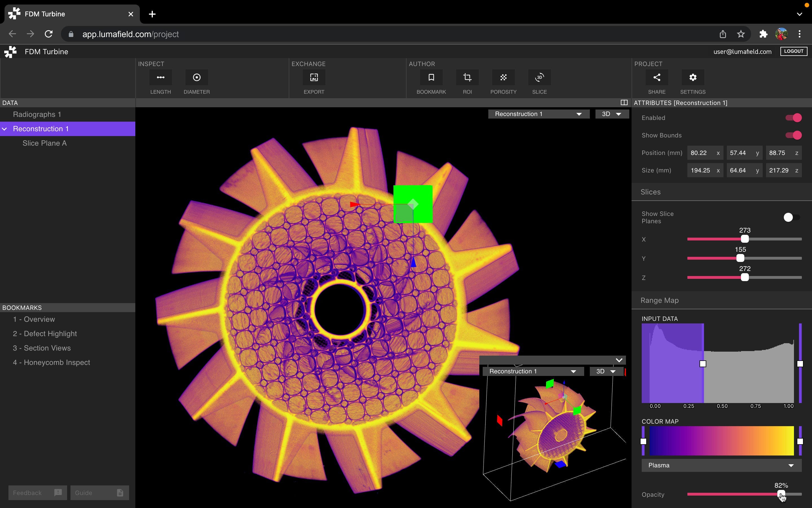The image size is (812, 508).
Task: Click the Position y field 57.44
Action: (744, 153)
